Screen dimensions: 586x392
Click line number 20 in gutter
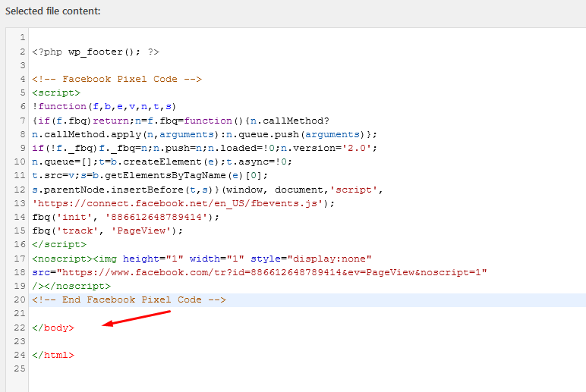pyautogui.click(x=20, y=299)
